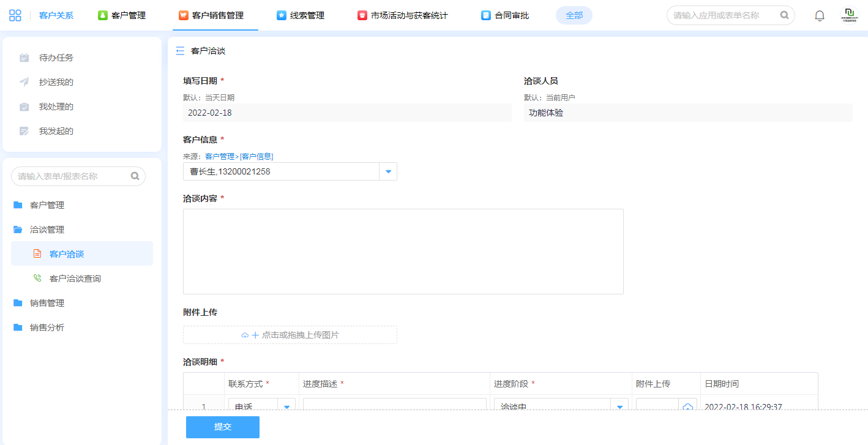The width and height of the screenshot is (868, 445).
Task: Open the notification bell
Action: (820, 16)
